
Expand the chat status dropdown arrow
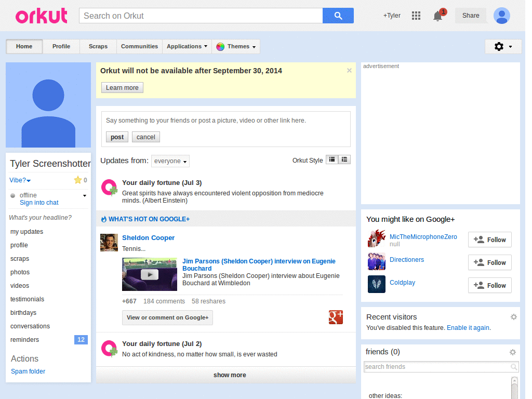[x=85, y=196]
